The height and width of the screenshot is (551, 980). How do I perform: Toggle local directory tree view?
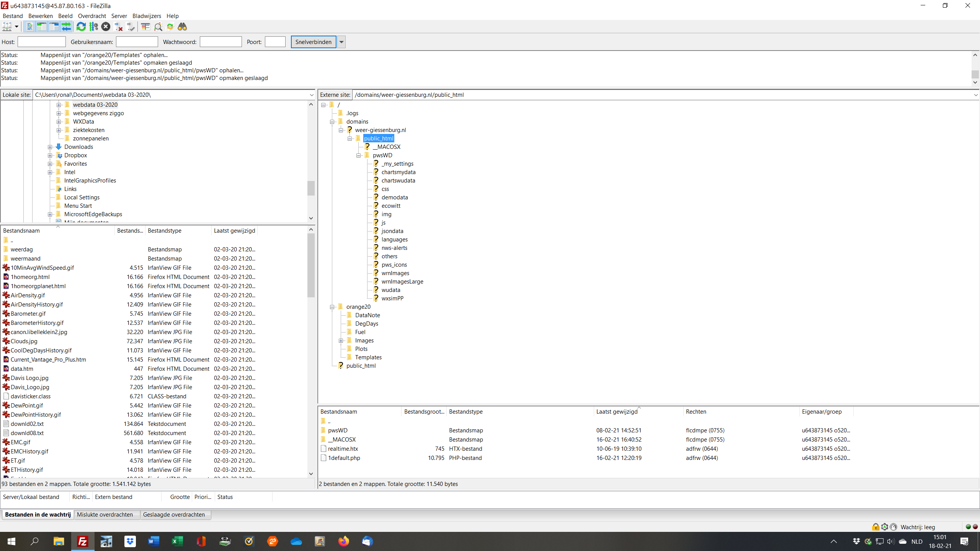[x=42, y=27]
